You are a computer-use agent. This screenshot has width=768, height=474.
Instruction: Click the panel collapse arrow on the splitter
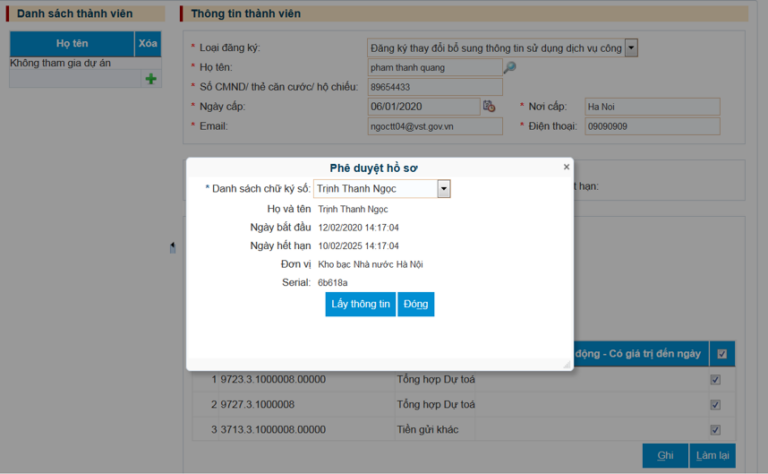click(172, 247)
